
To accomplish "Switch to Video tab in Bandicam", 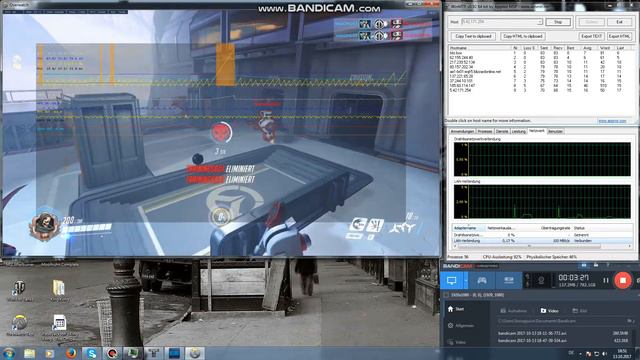I will [x=549, y=311].
